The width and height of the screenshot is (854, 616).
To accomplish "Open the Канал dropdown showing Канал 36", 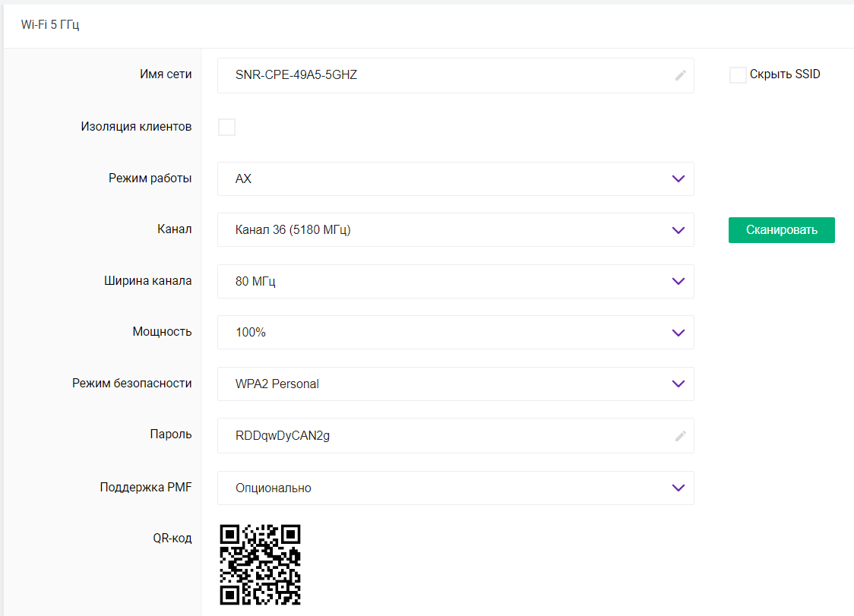I will pos(455,230).
